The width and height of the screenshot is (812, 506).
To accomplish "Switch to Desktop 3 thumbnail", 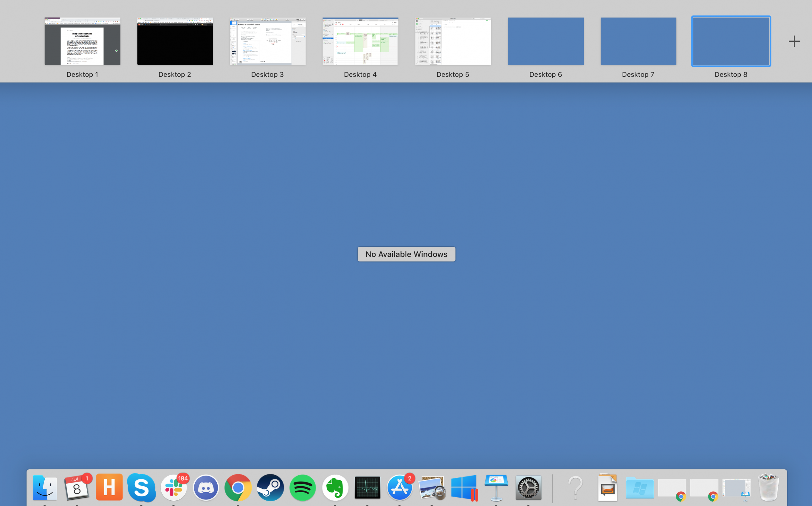I will (x=268, y=41).
